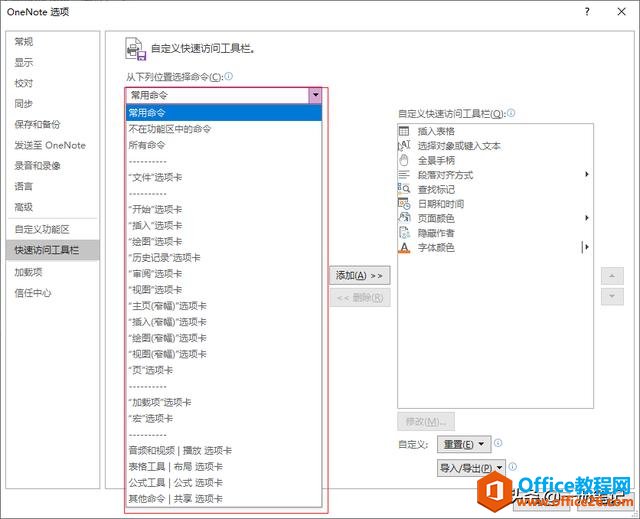The width and height of the screenshot is (640, 519).
Task: Click the move up arrow button
Action: coord(612,276)
